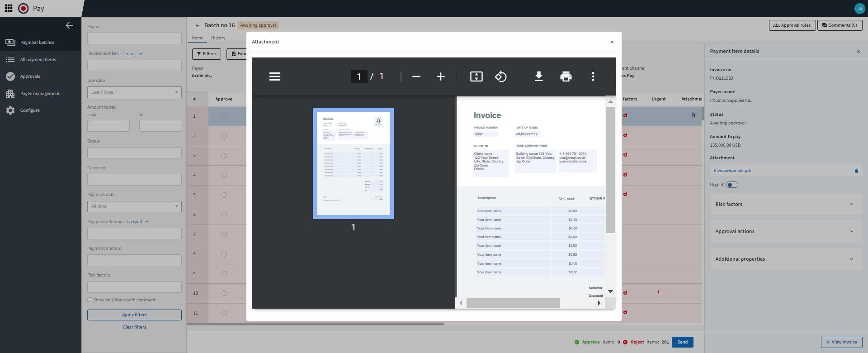Click the Send button
Viewport: 868px width, 353px height.
coord(682,342)
